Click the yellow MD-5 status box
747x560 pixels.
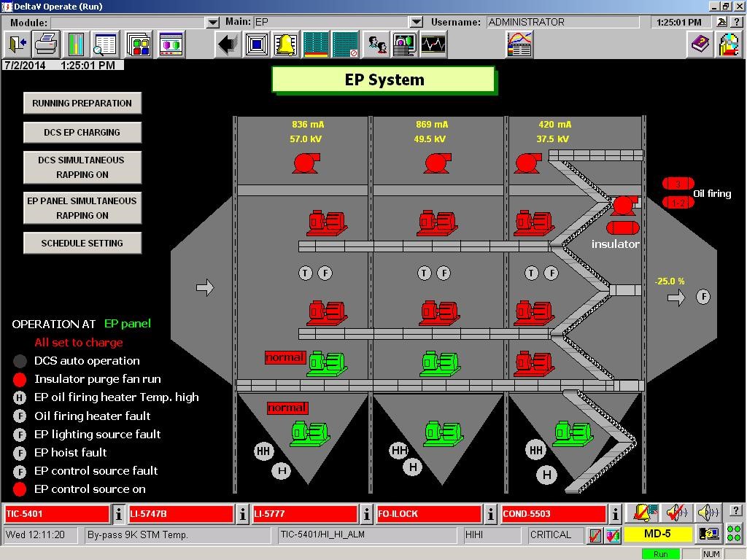657,534
